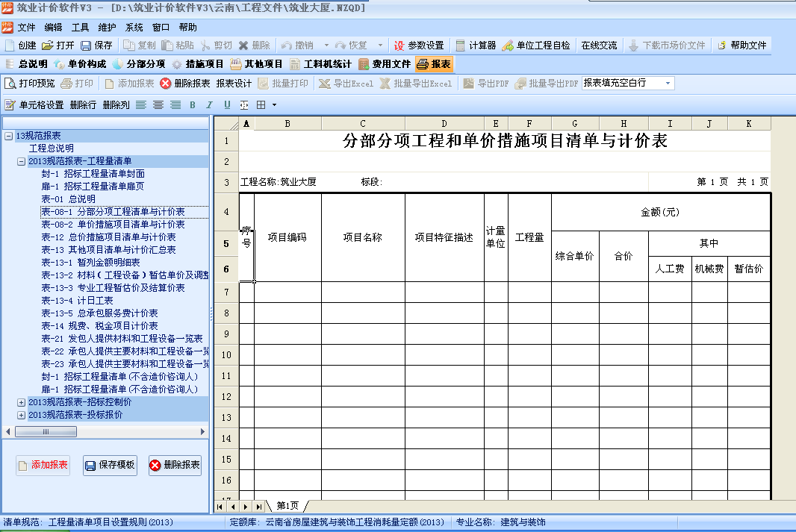The height and width of the screenshot is (532, 796).
Task: Redo with the 恢复 icon
Action: tap(340, 46)
